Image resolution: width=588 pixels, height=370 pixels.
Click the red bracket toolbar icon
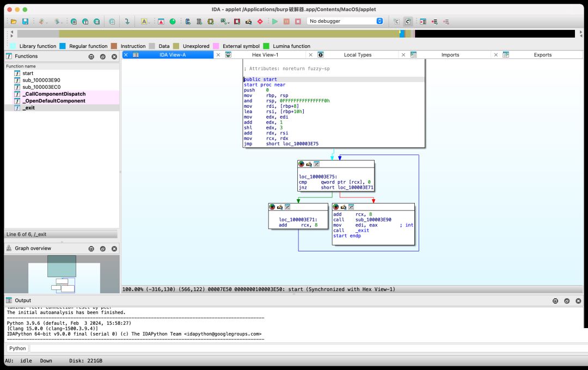tap(237, 21)
